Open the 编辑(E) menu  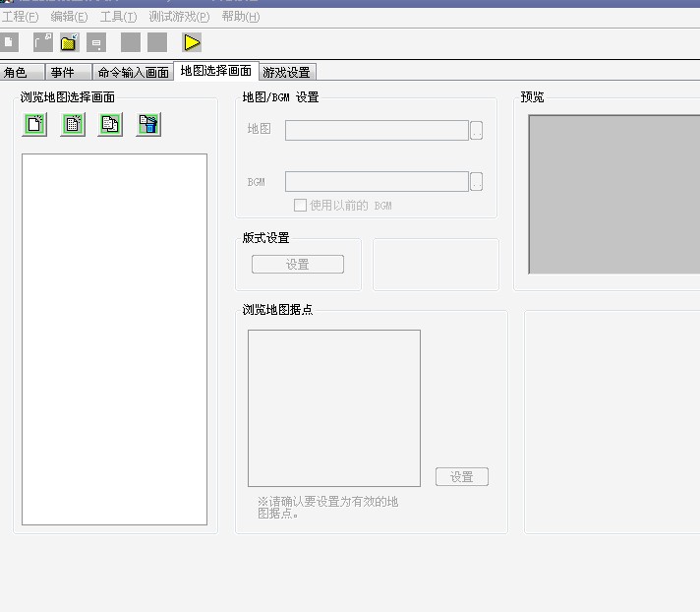click(x=69, y=17)
